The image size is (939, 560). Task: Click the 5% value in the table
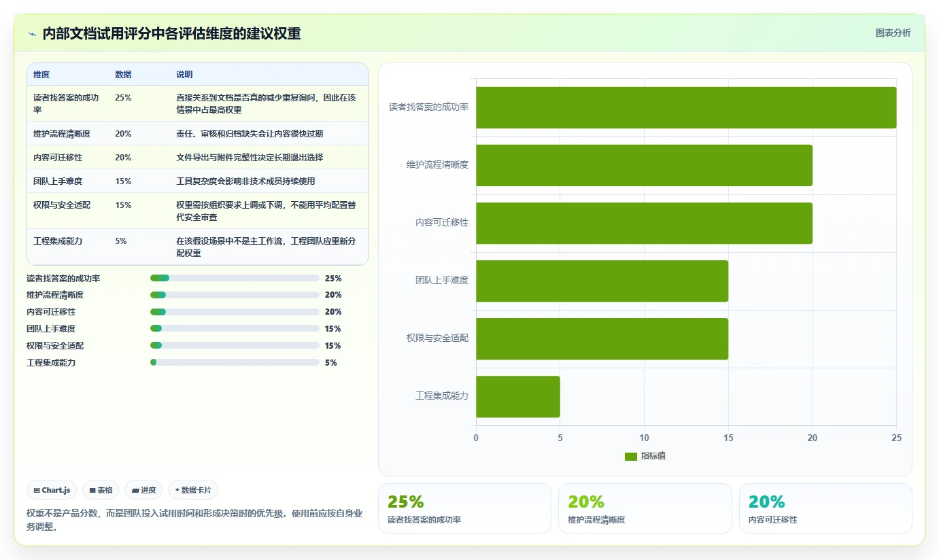click(x=121, y=241)
